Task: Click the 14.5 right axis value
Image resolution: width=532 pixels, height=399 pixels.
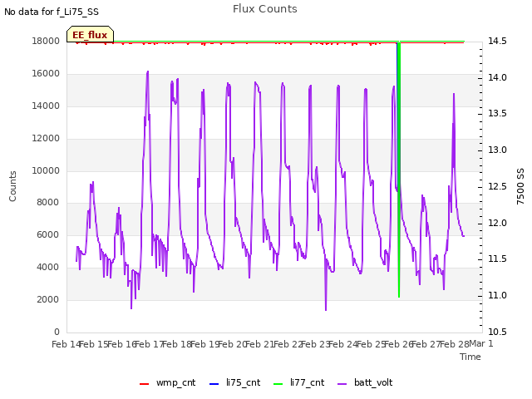Action: tap(497, 41)
